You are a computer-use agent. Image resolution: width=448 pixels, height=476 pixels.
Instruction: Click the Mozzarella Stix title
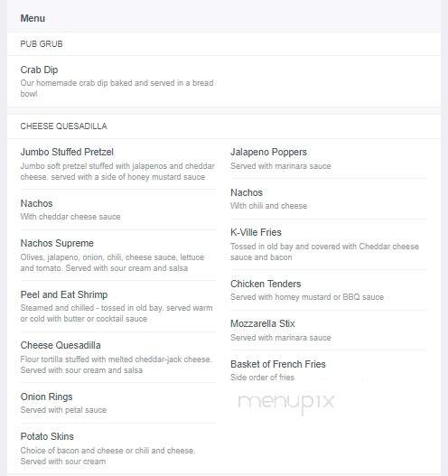(263, 323)
